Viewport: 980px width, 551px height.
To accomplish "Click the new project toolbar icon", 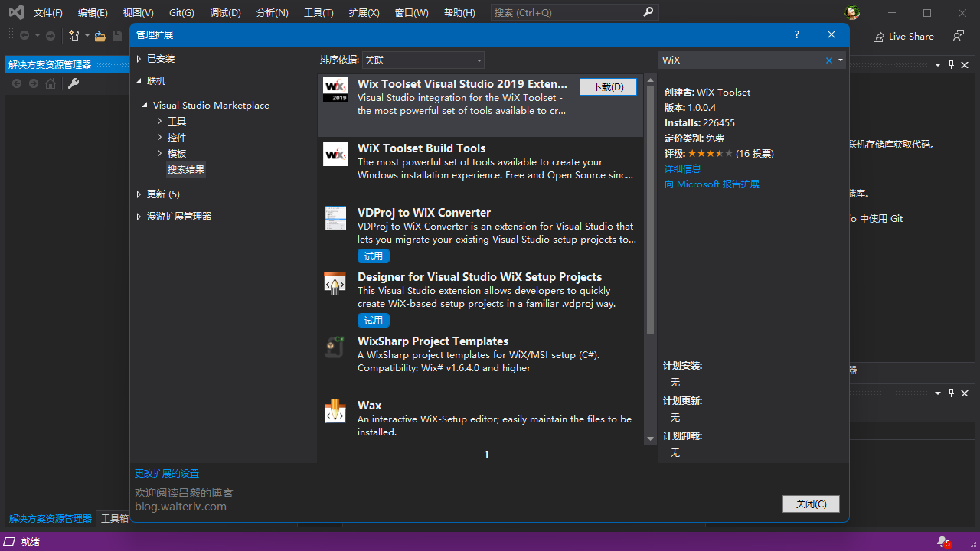I will [74, 36].
